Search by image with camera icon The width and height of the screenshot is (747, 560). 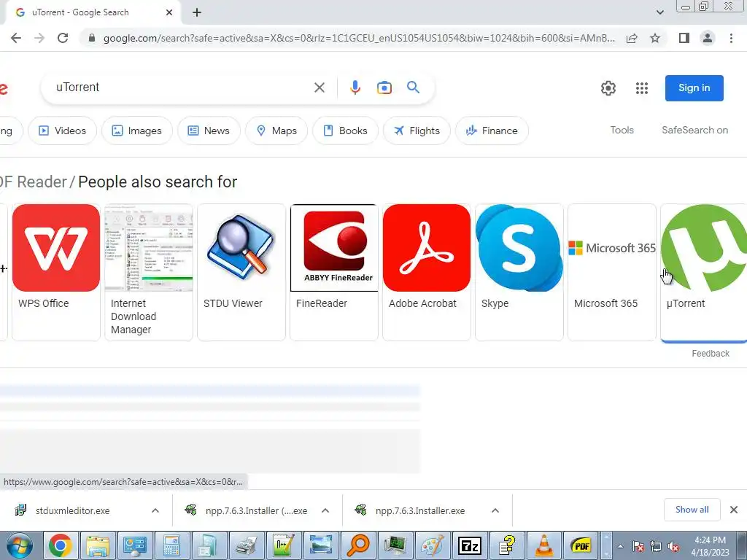[384, 87]
